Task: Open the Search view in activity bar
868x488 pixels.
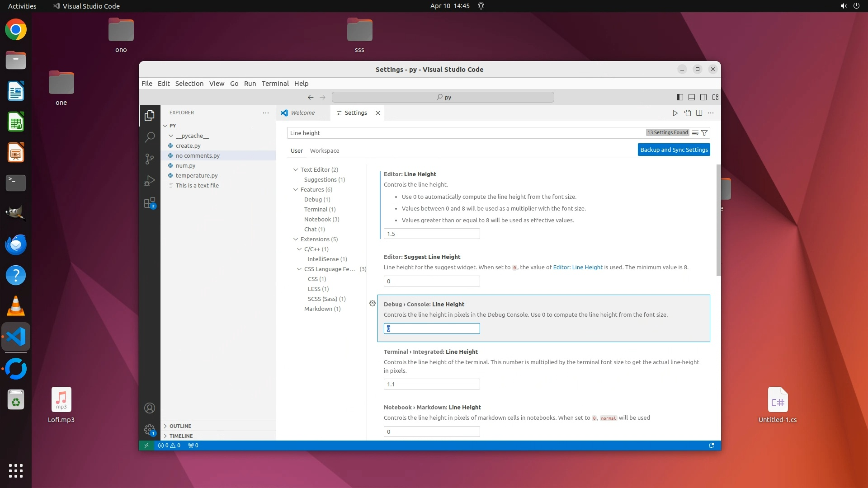Action: 150,137
